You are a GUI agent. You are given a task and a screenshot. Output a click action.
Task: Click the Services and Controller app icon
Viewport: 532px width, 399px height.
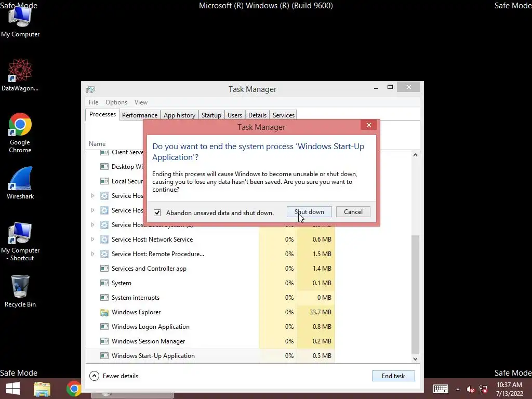coord(104,269)
